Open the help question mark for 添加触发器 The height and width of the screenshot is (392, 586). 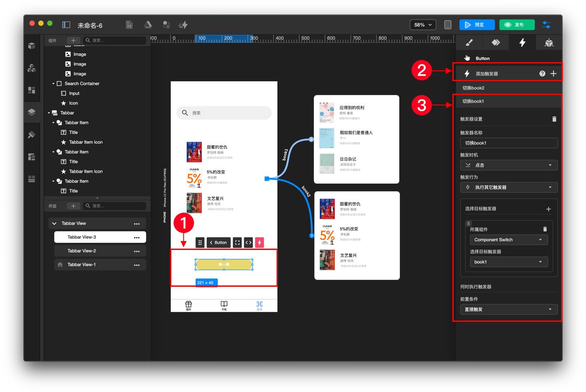coord(542,74)
